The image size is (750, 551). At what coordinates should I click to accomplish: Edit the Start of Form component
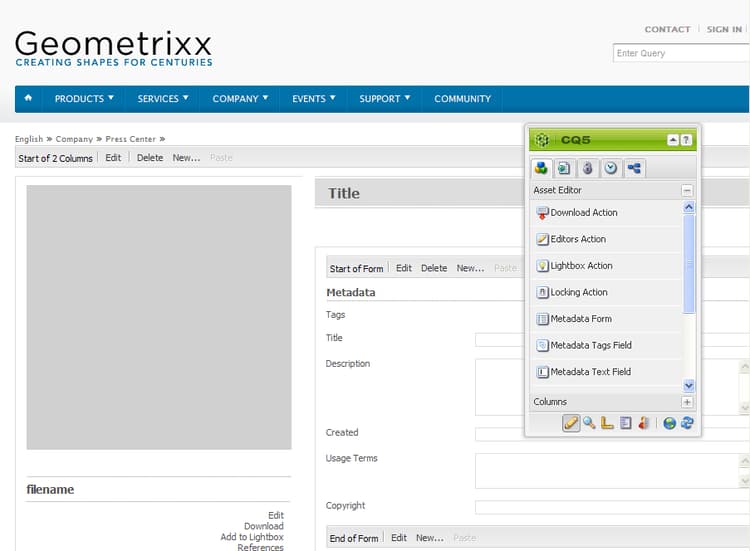pos(404,268)
